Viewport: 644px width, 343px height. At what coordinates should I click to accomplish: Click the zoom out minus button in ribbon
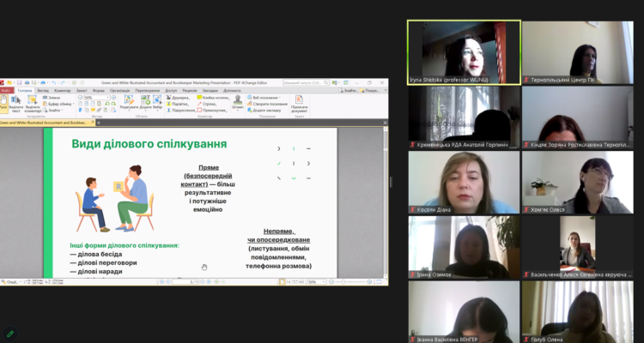80,98
